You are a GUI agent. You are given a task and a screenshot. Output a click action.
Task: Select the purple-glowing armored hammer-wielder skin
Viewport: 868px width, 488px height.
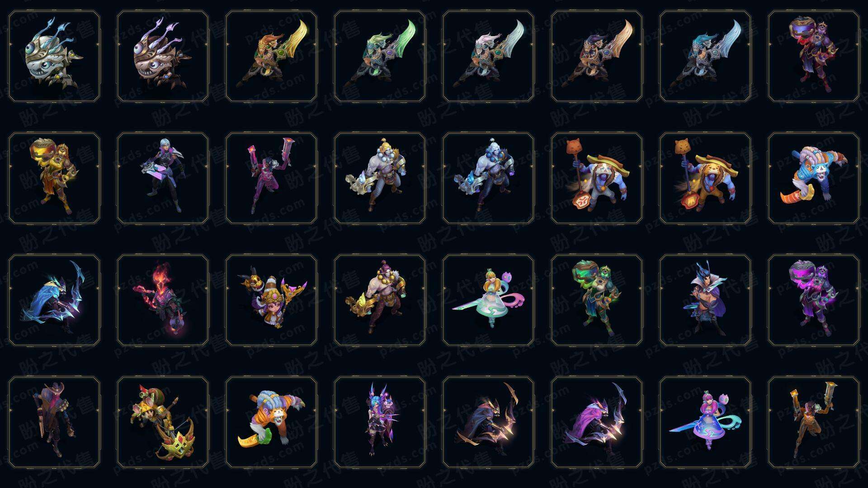point(814,300)
